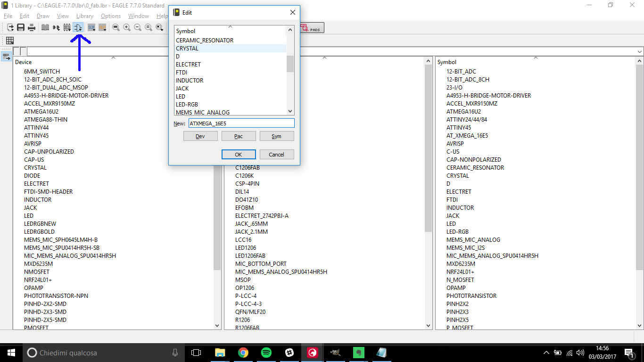This screenshot has height=362, width=644.
Task: Click the Zoom to fit icon
Action: pos(116,28)
